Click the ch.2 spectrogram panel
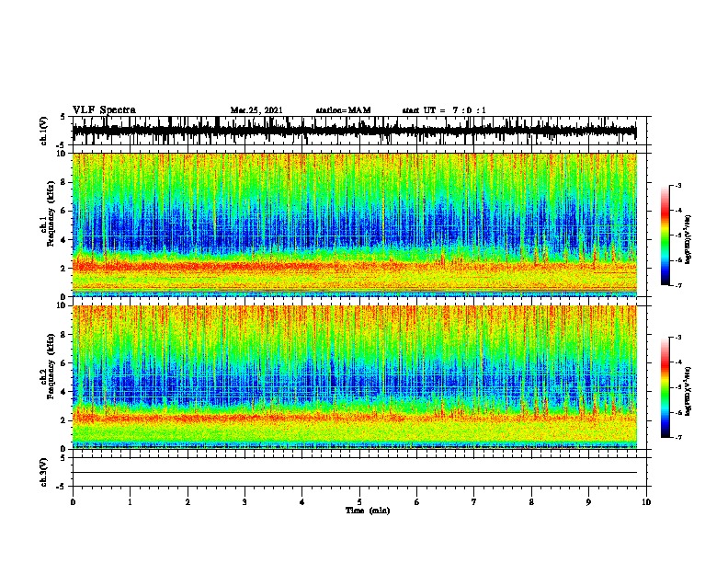Screen dimensions: 728x563 354,377
